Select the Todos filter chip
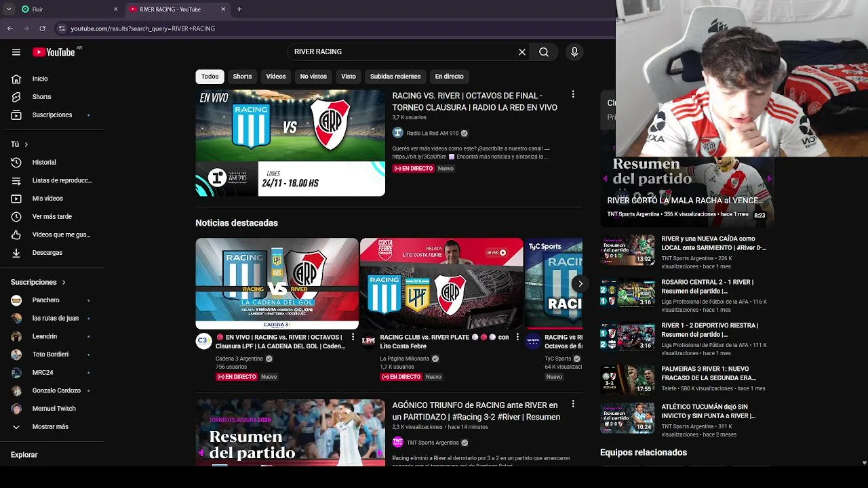Screen dimensions: 868x488 pos(210,77)
